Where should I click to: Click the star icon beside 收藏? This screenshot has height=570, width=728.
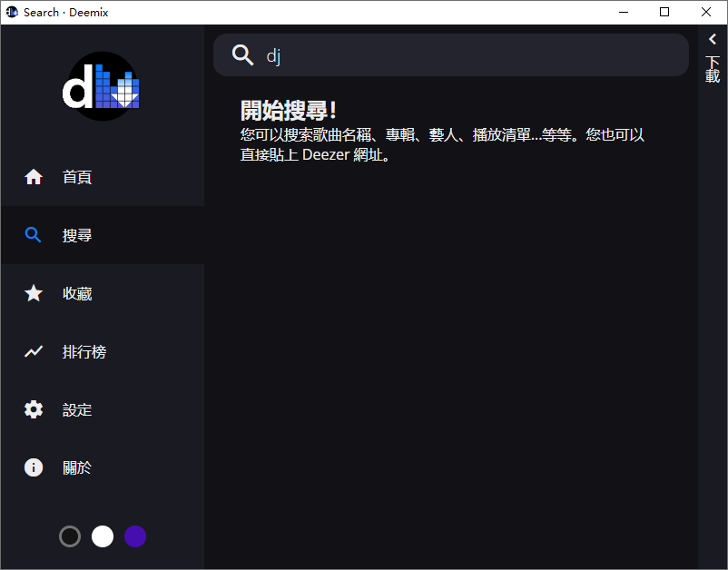click(34, 293)
